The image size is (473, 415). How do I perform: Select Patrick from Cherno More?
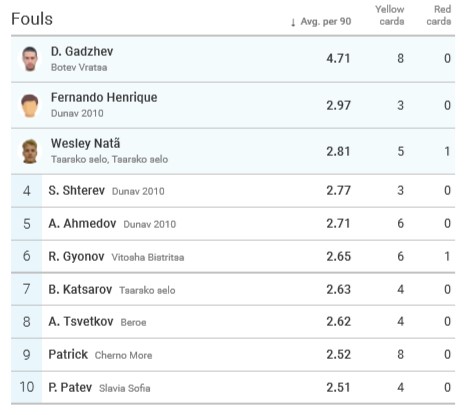coord(68,354)
